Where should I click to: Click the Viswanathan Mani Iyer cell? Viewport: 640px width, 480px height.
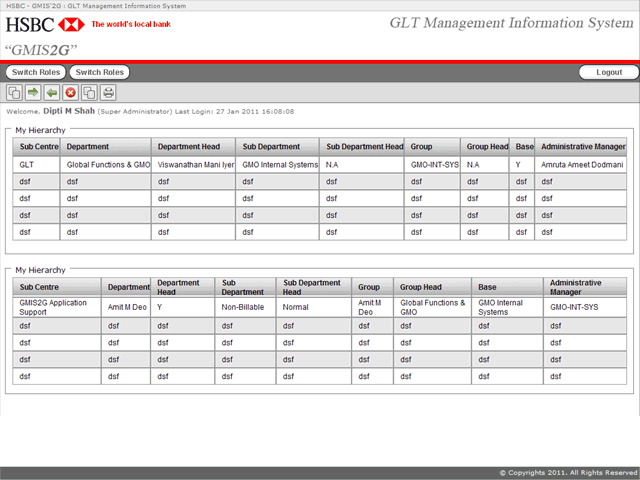point(196,164)
